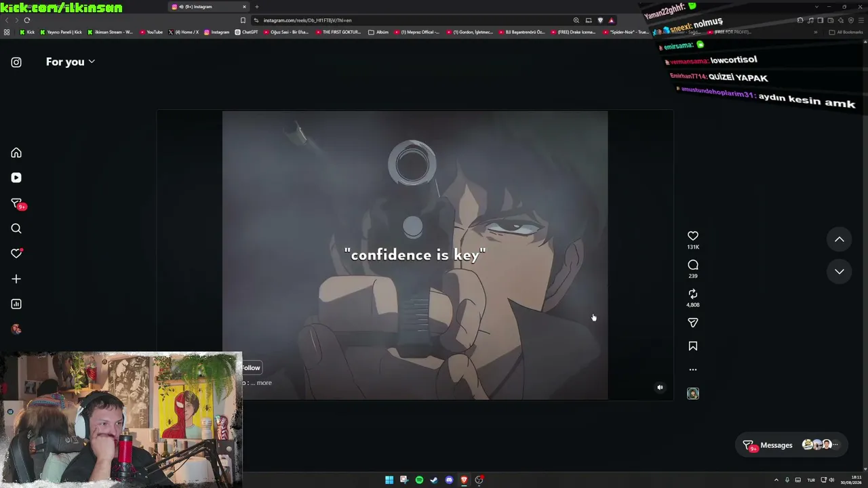Open the browser Extensions puzzle icon

[800, 20]
